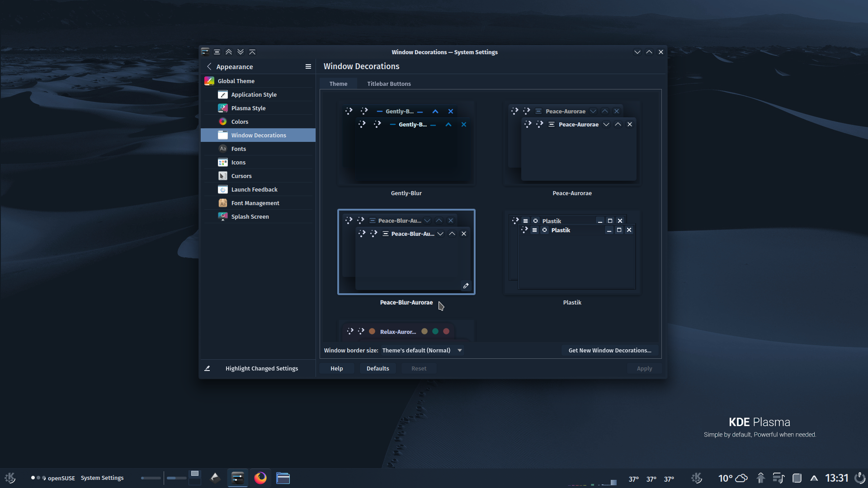Go back using the Appearance chevron
868x488 pixels.
coord(209,66)
